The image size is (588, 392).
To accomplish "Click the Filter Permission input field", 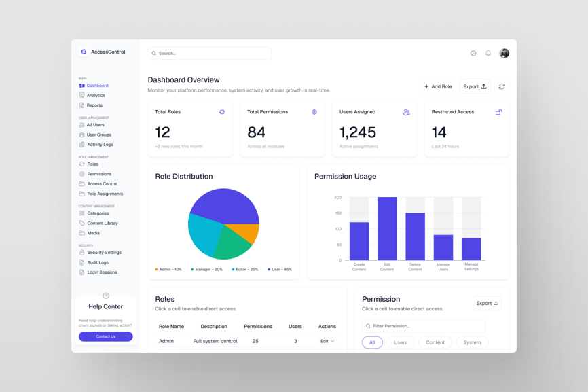I will click(424, 326).
